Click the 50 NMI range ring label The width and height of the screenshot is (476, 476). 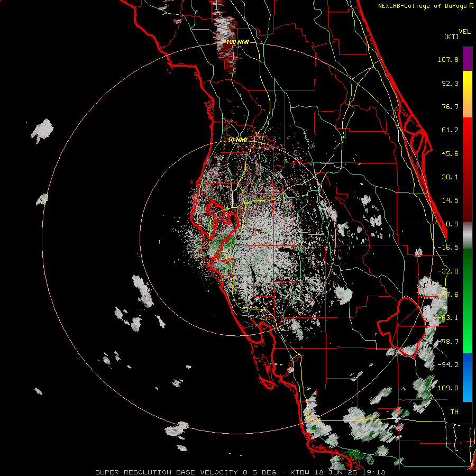click(237, 140)
